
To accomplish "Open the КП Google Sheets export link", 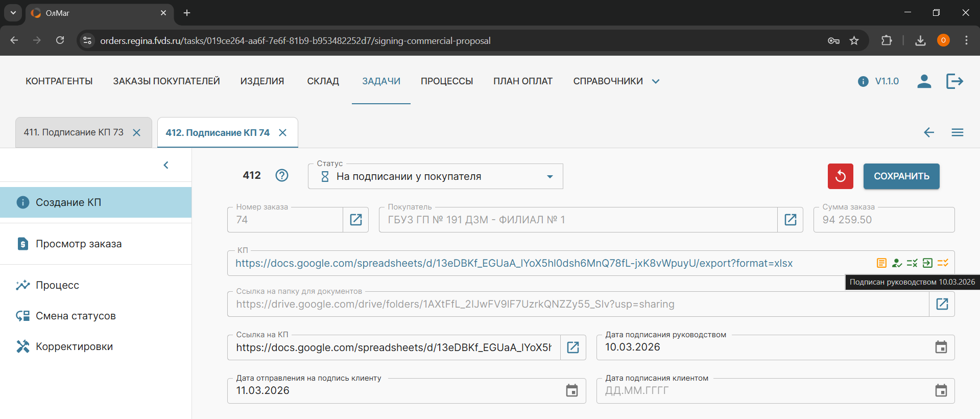I will click(x=514, y=263).
